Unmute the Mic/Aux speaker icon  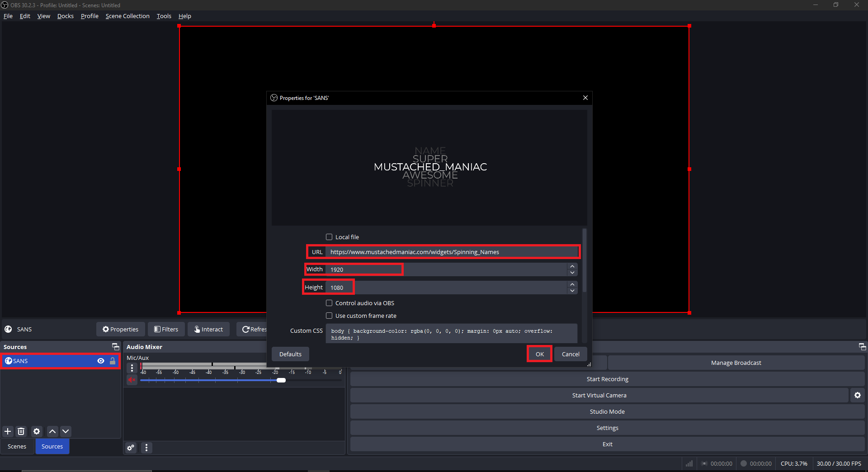132,380
